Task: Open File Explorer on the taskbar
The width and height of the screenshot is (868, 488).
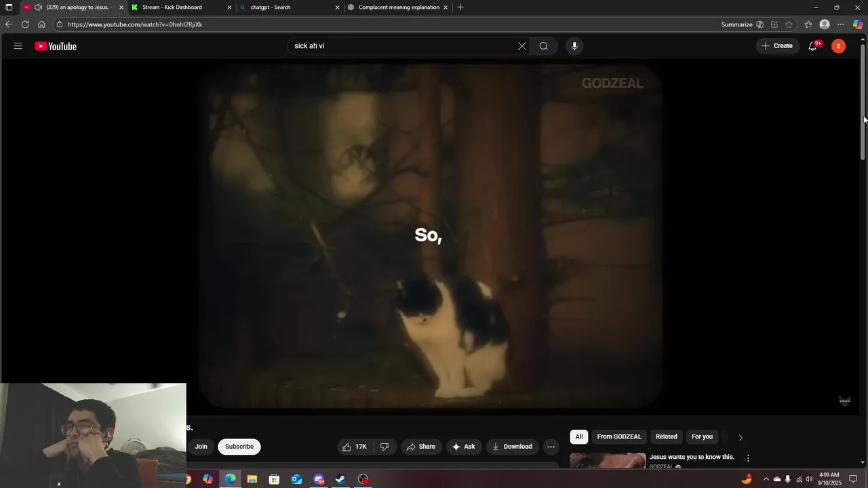Action: [252, 479]
